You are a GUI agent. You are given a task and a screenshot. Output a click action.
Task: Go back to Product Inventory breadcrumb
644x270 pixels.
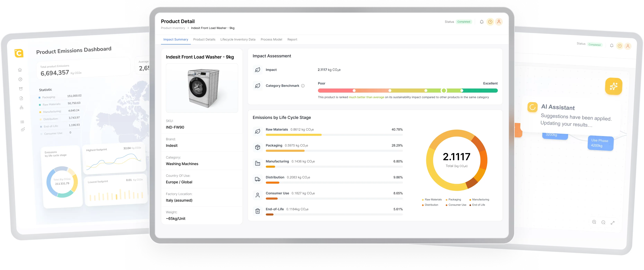173,28
